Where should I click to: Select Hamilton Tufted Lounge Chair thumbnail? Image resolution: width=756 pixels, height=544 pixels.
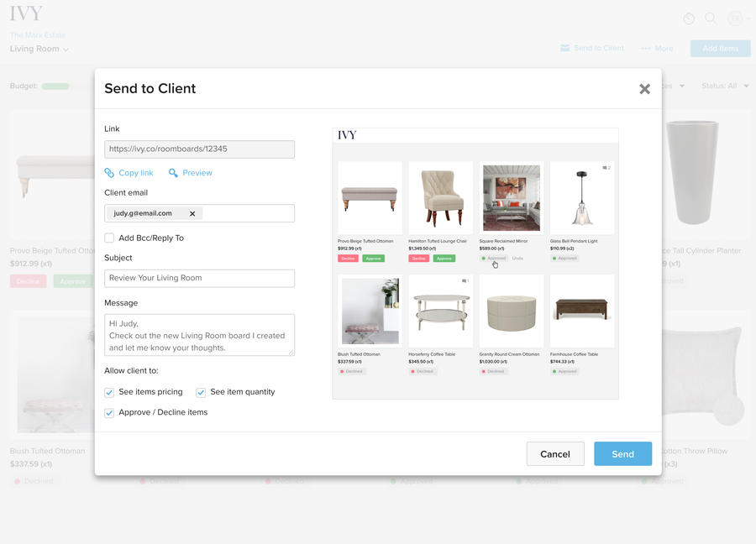coord(441,198)
